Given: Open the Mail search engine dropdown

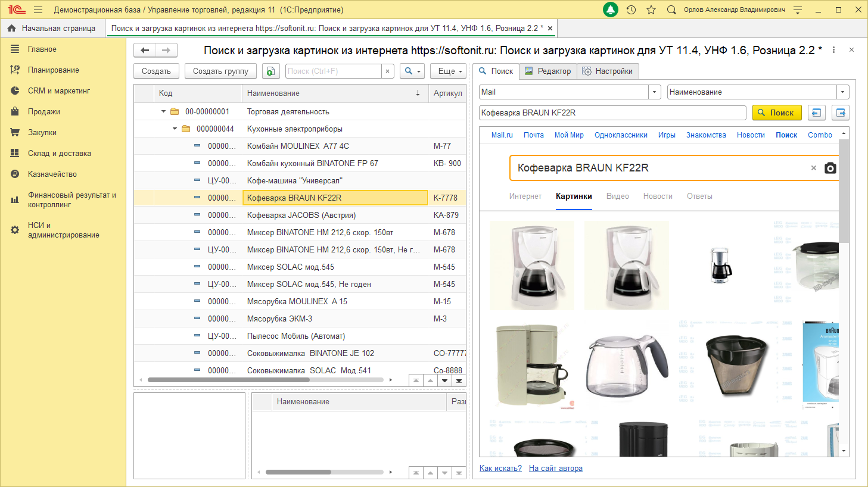Looking at the screenshot, I should pos(655,92).
